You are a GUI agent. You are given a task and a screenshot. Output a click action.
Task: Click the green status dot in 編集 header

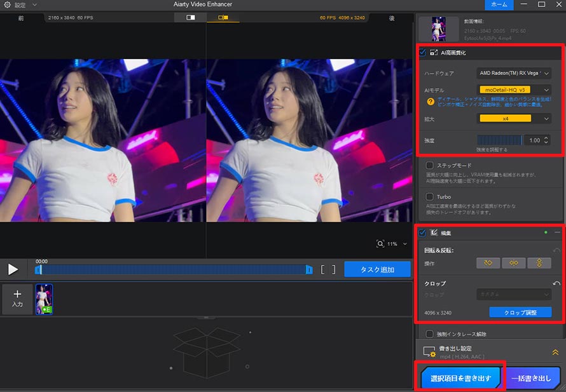tap(546, 233)
